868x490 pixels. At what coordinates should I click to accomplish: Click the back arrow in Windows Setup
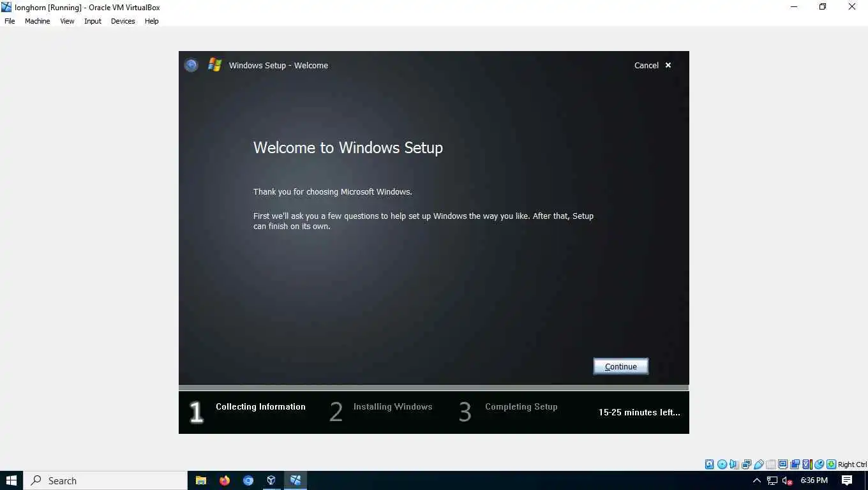pos(191,65)
